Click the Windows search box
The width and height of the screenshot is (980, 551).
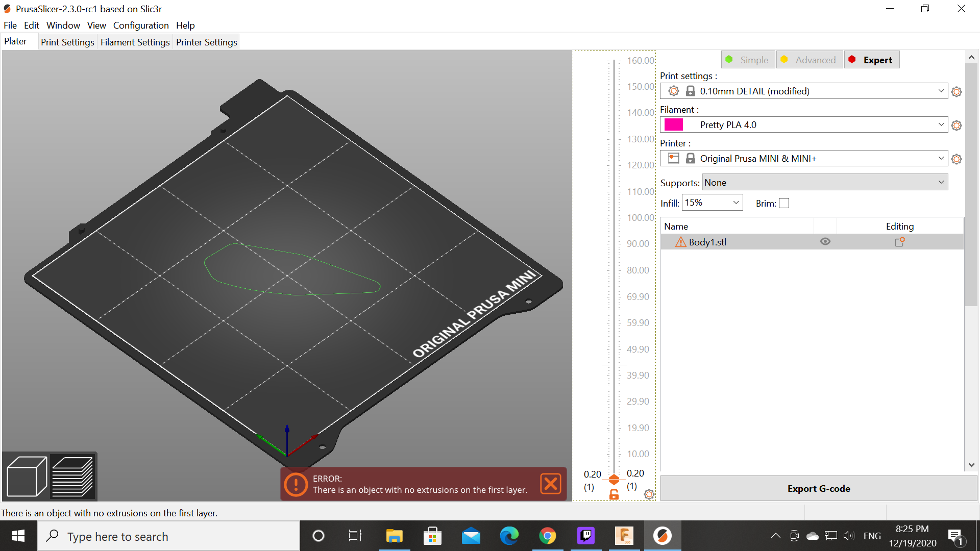[x=168, y=536]
